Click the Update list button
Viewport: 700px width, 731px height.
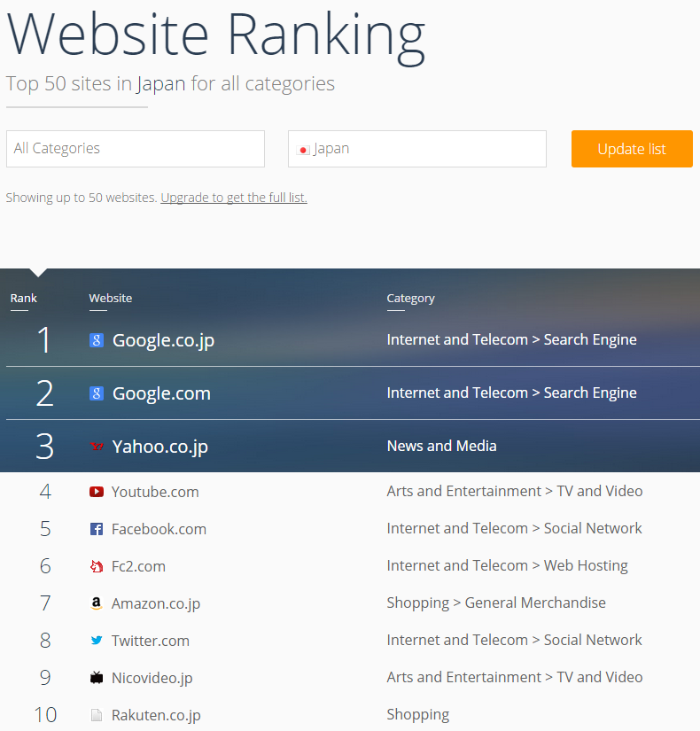coord(632,149)
